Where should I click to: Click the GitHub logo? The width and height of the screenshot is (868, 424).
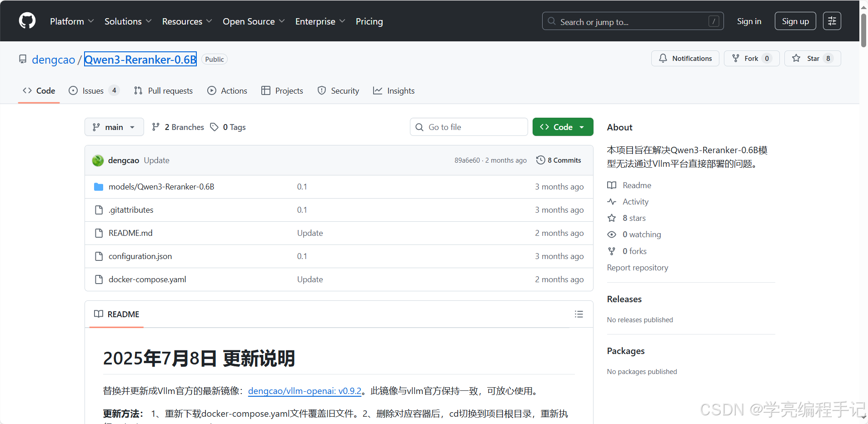pos(27,20)
